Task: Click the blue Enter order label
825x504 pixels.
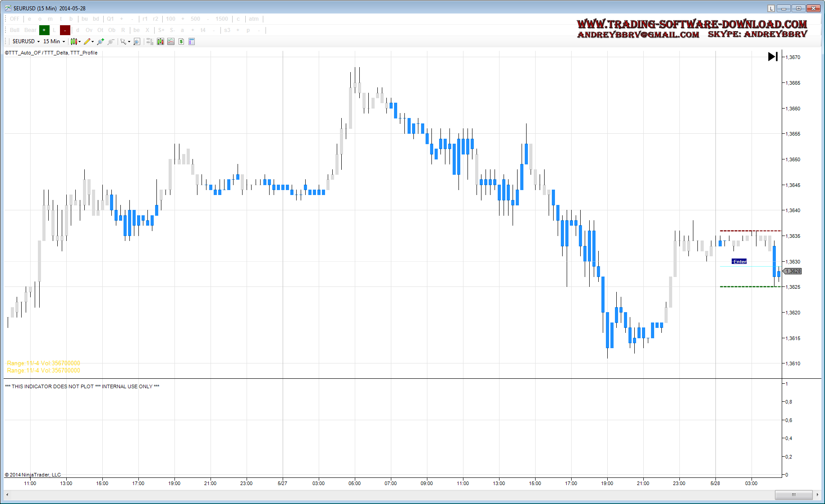Action: 739,261
